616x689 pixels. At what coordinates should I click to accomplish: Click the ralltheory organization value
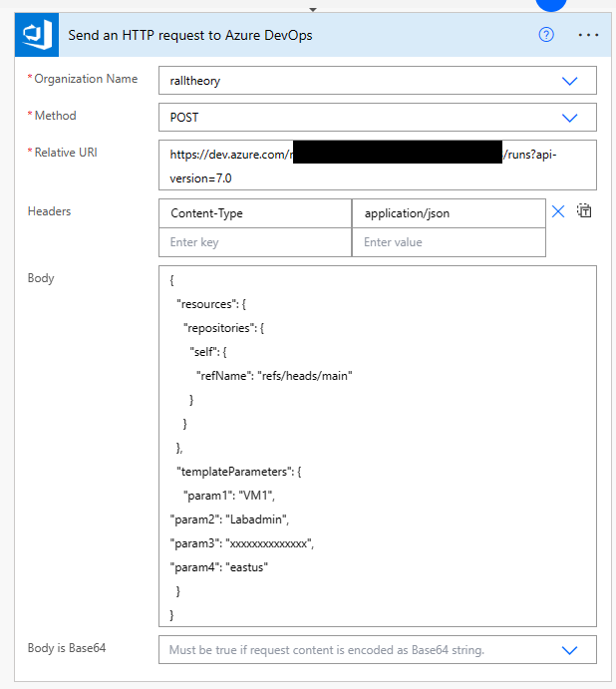[x=195, y=81]
